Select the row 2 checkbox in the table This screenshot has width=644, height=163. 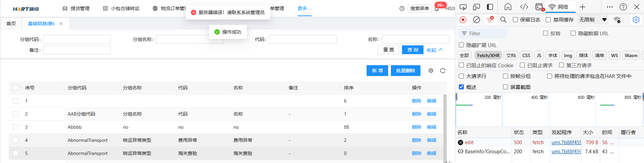click(x=15, y=114)
